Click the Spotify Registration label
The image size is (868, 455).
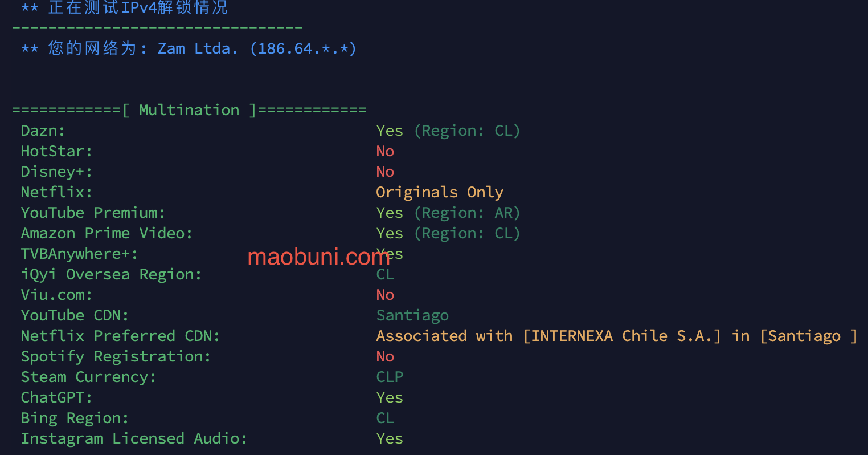pyautogui.click(x=116, y=356)
